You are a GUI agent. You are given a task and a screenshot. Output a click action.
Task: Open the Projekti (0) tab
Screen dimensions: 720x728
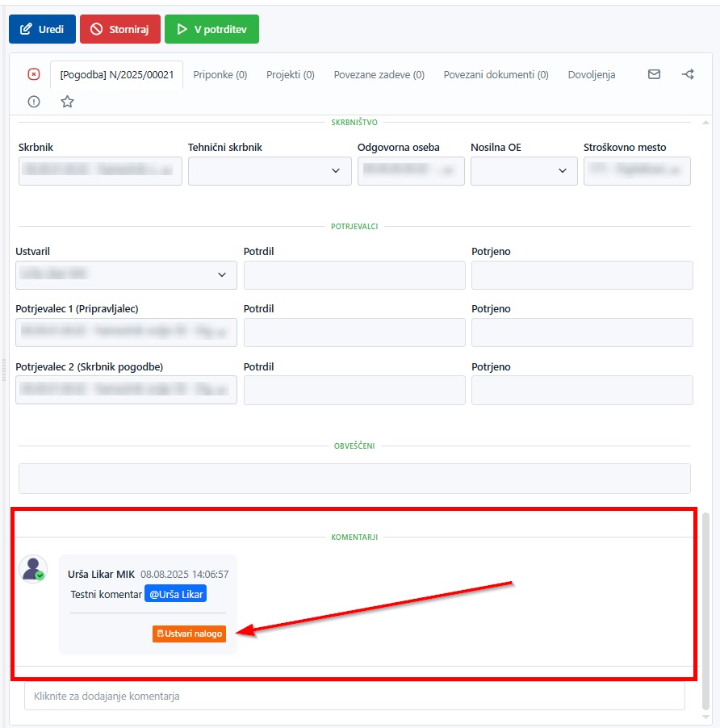[290, 74]
